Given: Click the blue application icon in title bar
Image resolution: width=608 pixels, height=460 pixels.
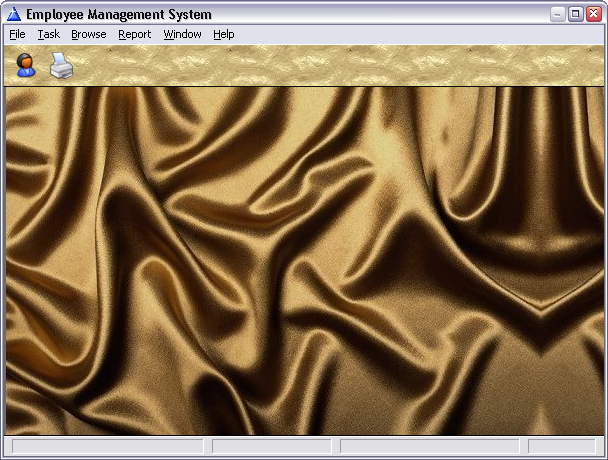Looking at the screenshot, I should 14,14.
